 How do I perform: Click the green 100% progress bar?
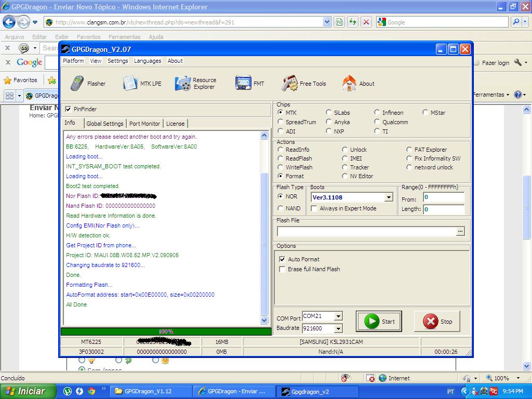(x=166, y=331)
